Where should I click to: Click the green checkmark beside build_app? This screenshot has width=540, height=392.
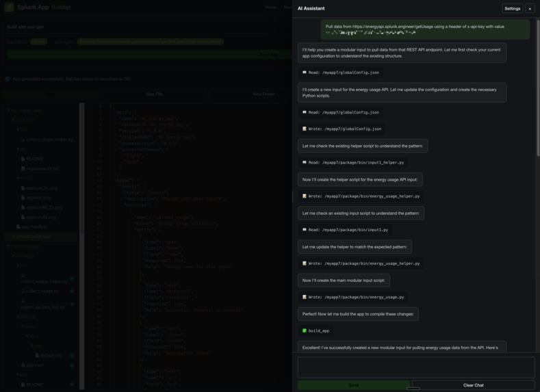coord(305,330)
